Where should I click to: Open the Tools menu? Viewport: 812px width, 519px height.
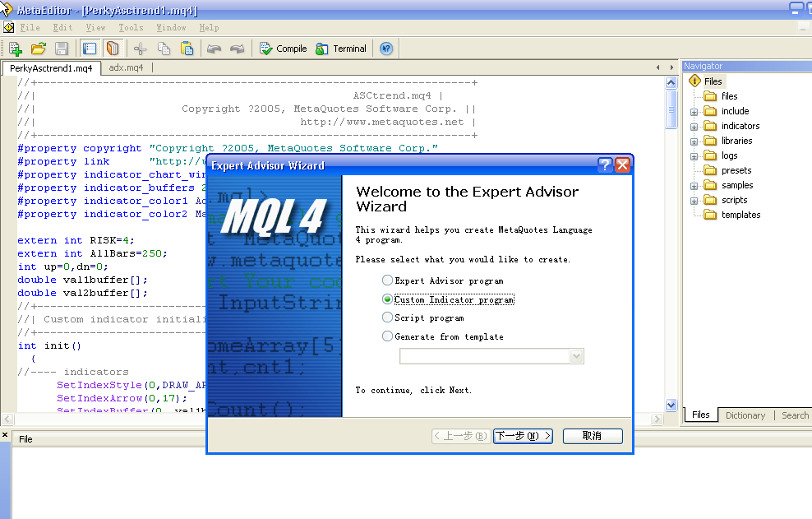[131, 27]
